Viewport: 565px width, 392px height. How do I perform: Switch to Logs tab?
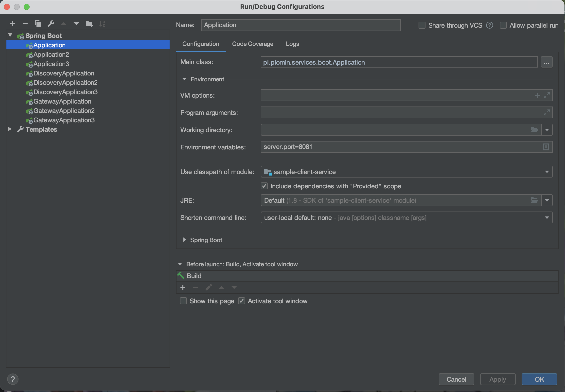(292, 44)
